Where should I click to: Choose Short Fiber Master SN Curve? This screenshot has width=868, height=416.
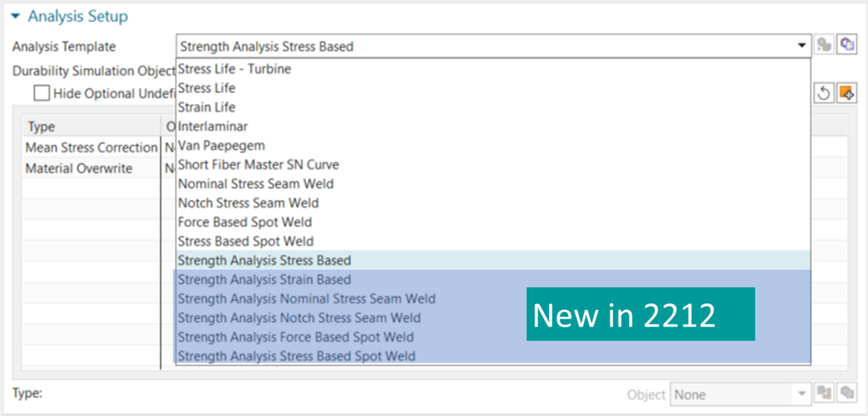259,164
